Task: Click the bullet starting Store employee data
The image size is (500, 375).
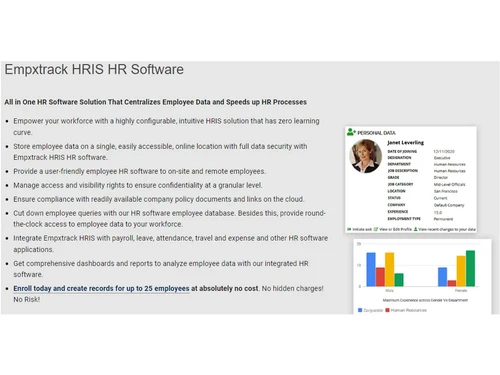Action: [160, 152]
